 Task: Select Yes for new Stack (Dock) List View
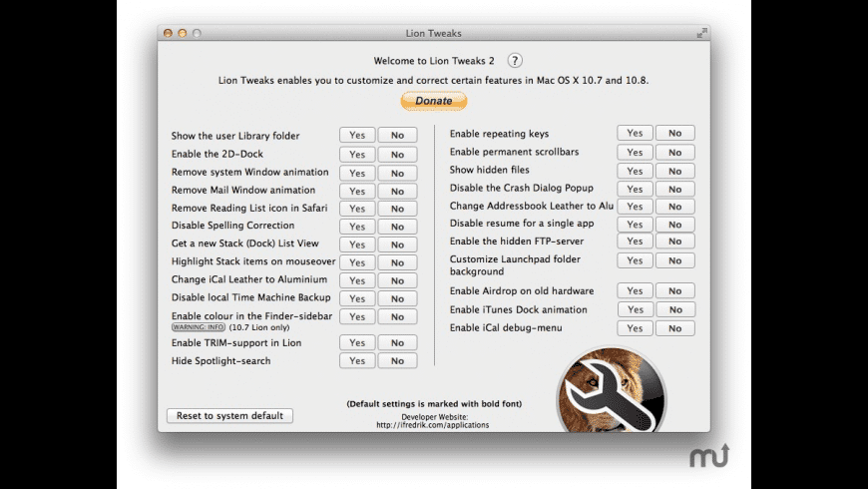tap(357, 244)
